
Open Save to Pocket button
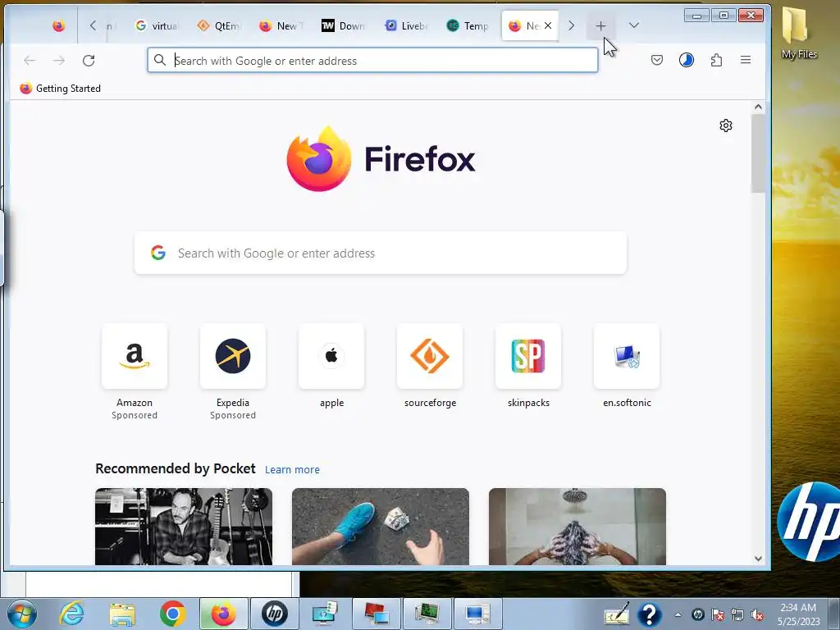click(657, 60)
